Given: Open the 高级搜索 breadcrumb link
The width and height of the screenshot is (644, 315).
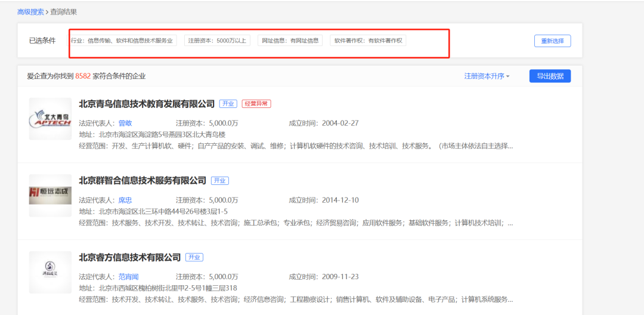Looking at the screenshot, I should 30,12.
